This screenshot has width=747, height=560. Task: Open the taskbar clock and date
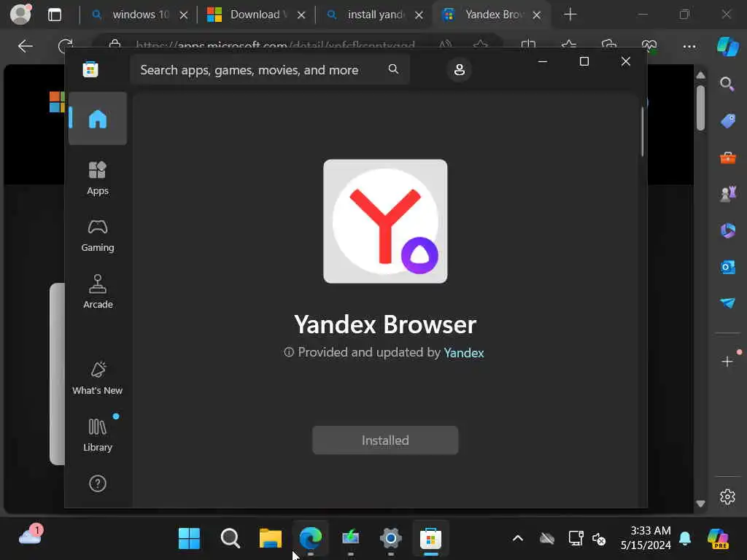tap(646, 537)
